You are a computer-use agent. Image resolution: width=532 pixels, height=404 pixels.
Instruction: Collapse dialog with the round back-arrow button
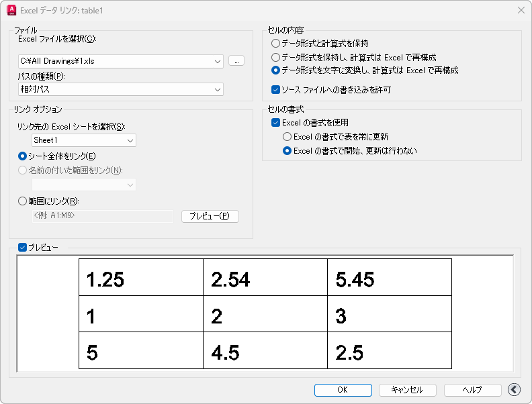(514, 390)
